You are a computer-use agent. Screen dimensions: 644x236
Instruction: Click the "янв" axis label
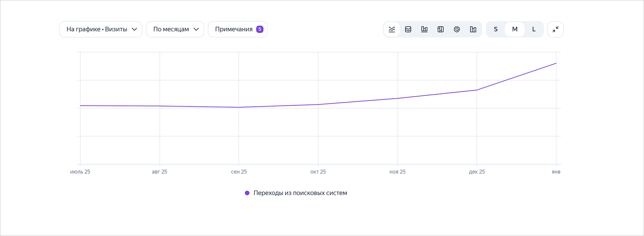(x=556, y=172)
